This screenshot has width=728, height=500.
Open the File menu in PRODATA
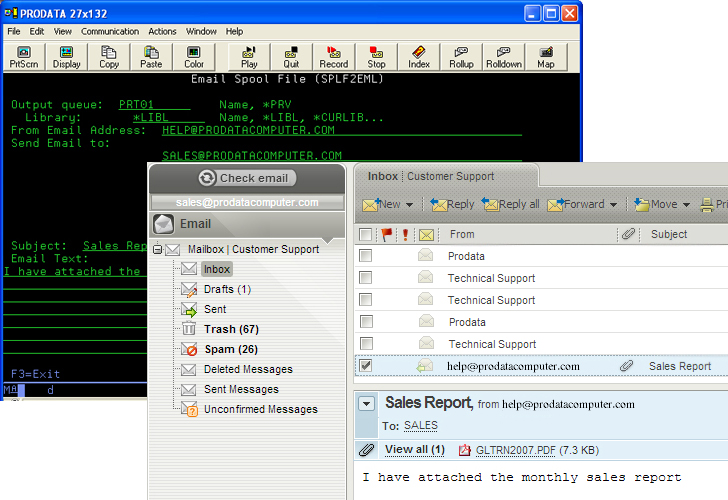[x=13, y=32]
